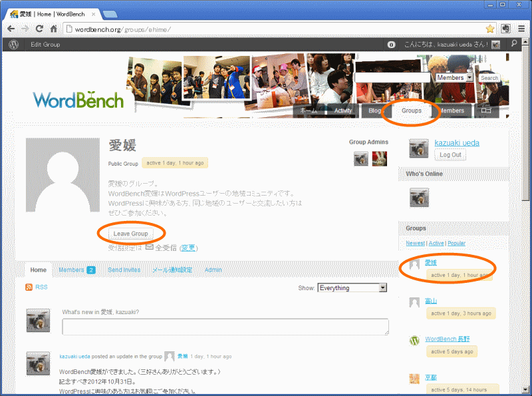
Task: Reload the page with the refresh icon
Action: [x=39, y=29]
